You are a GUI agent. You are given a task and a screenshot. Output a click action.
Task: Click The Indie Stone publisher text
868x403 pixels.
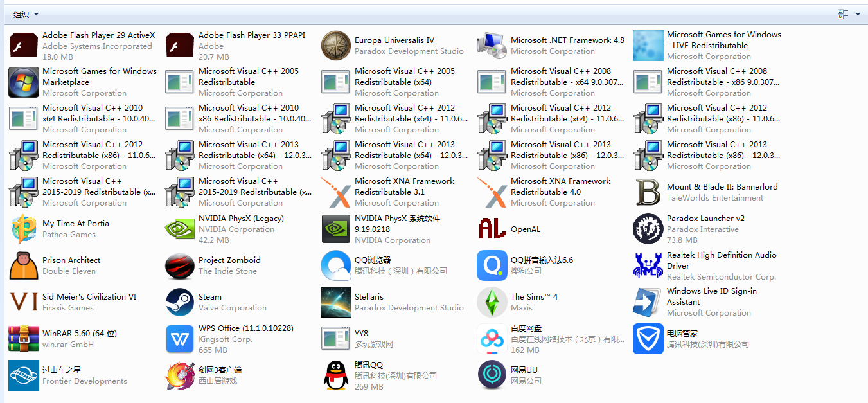point(227,271)
